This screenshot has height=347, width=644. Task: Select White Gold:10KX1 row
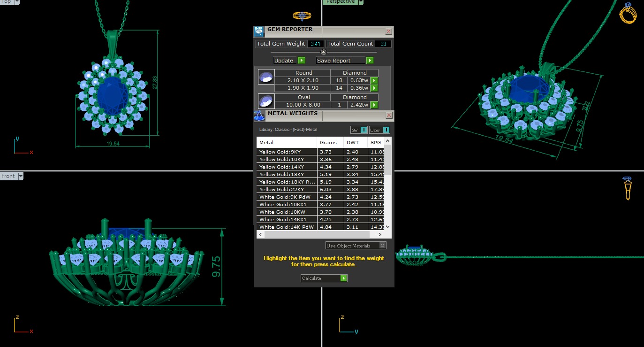click(321, 204)
